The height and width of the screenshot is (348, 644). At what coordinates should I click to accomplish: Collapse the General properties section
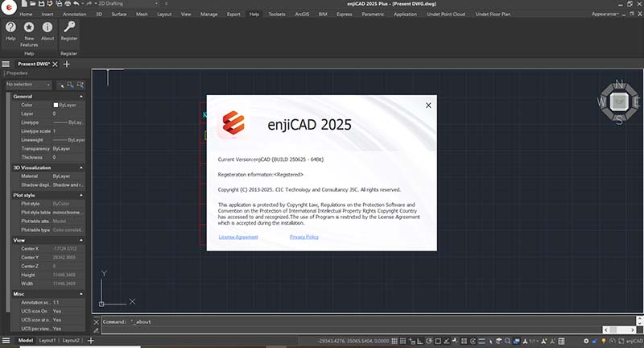coord(81,96)
